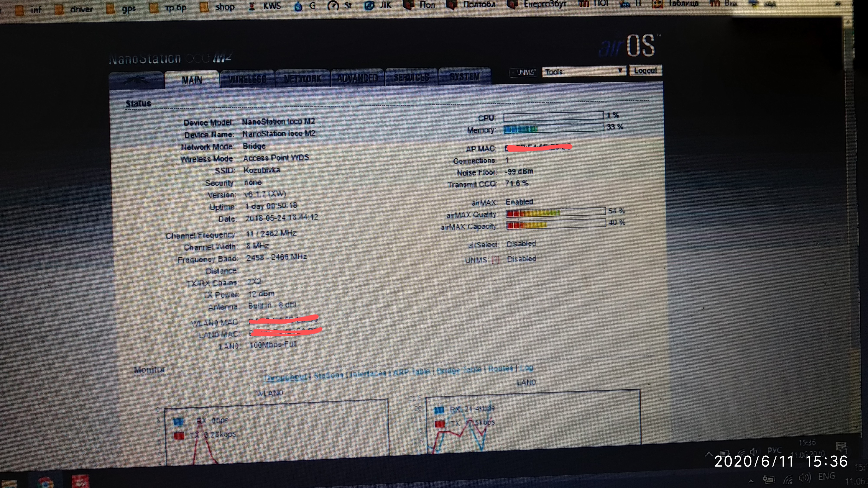
Task: Open the Полтобл bookmark
Action: 471,4
